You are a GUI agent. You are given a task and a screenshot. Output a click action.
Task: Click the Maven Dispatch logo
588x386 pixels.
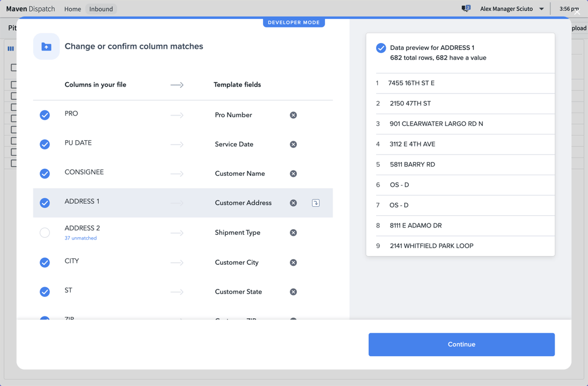pos(30,9)
